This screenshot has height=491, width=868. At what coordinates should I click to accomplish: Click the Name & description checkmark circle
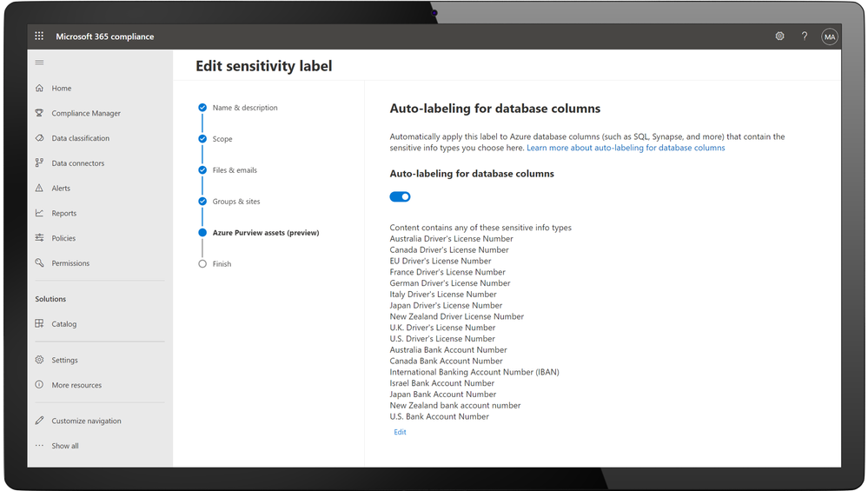202,108
